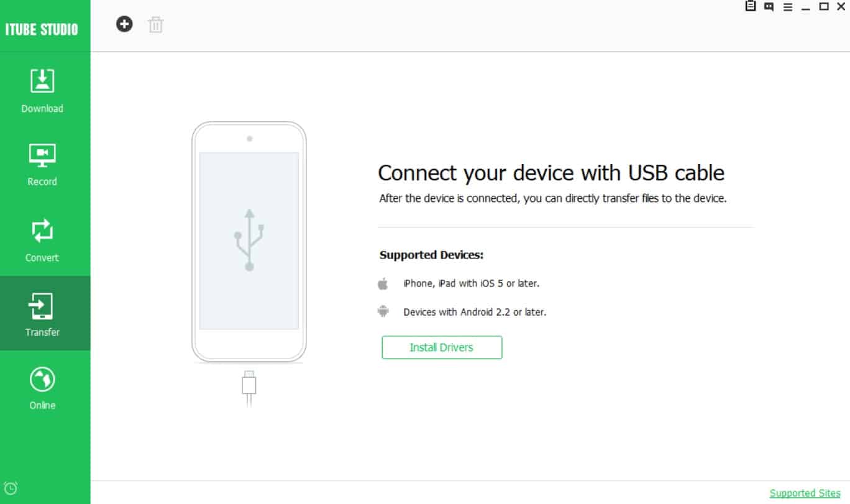Click the iTube Studio logo
The width and height of the screenshot is (850, 504).
[42, 29]
